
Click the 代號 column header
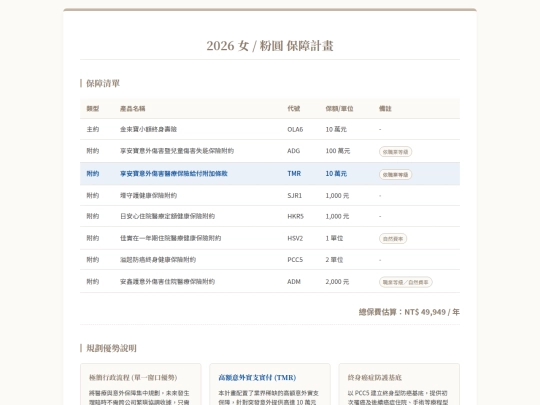click(294, 108)
